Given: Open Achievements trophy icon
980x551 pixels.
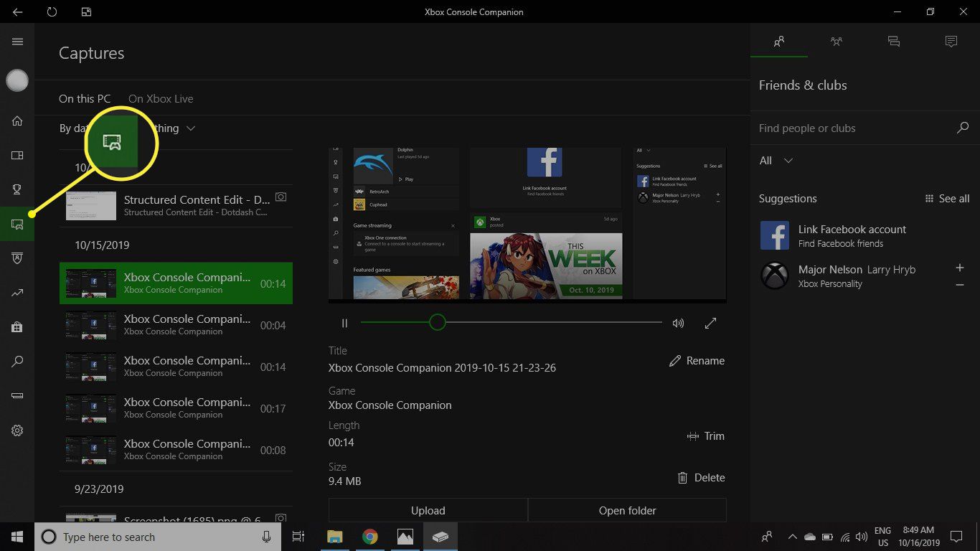Looking at the screenshot, I should [x=17, y=189].
